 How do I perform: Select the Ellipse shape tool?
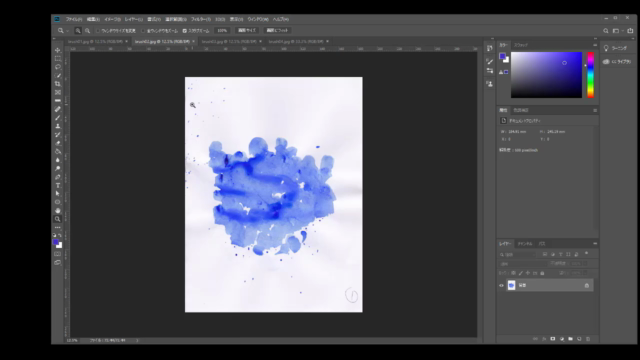pos(58,202)
